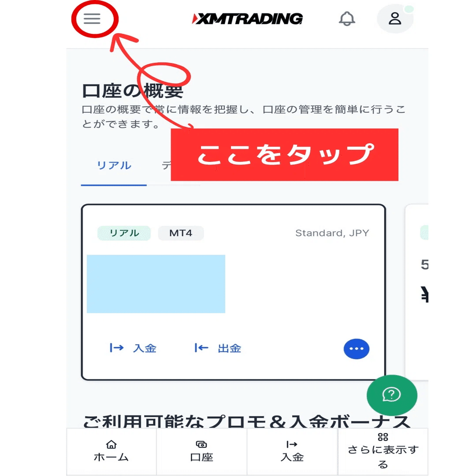This screenshot has height=476, width=476.
Task: Open the user profile icon
Action: coord(394,19)
